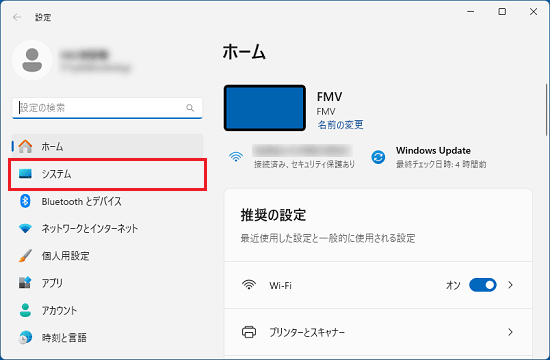Click the blurred user name text

[x=84, y=55]
